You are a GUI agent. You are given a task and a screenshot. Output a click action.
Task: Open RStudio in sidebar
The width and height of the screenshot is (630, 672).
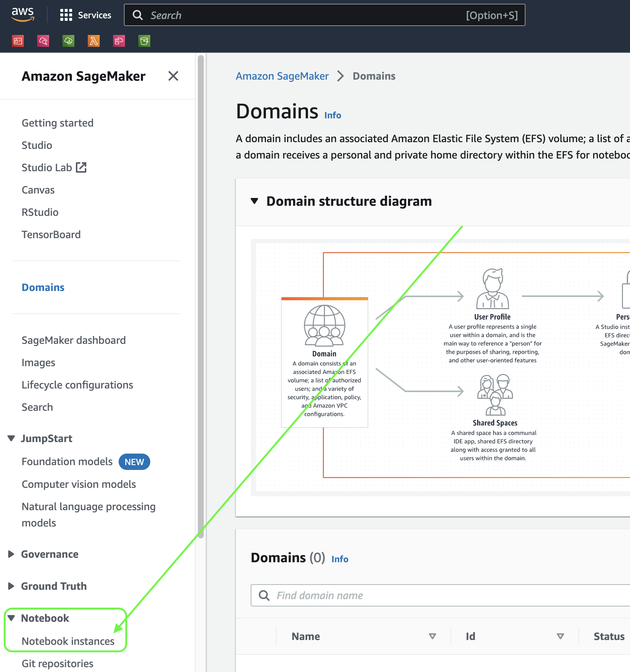(x=40, y=212)
